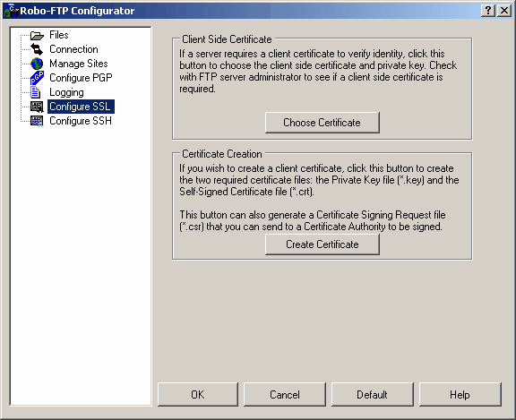Click the Robo-FTP app icon in title bar

(x=11, y=11)
